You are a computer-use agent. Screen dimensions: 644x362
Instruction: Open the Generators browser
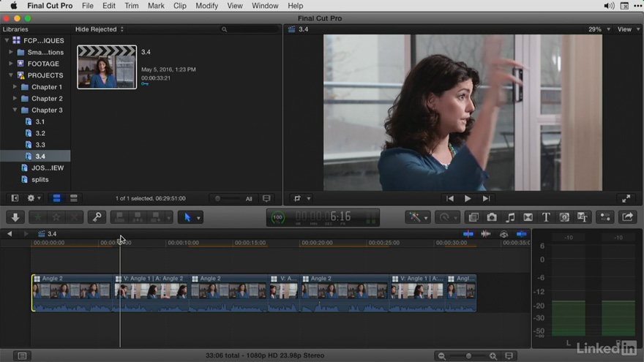[564, 217]
